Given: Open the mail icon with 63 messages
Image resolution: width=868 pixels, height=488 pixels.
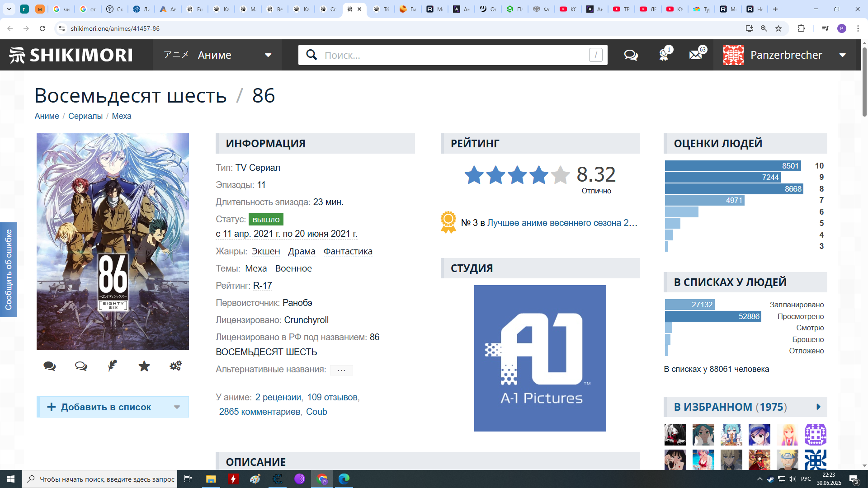Looking at the screenshot, I should pyautogui.click(x=697, y=54).
